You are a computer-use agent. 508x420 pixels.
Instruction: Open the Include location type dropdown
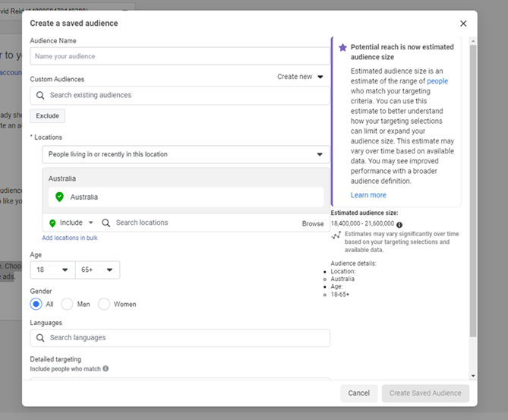[x=71, y=223]
